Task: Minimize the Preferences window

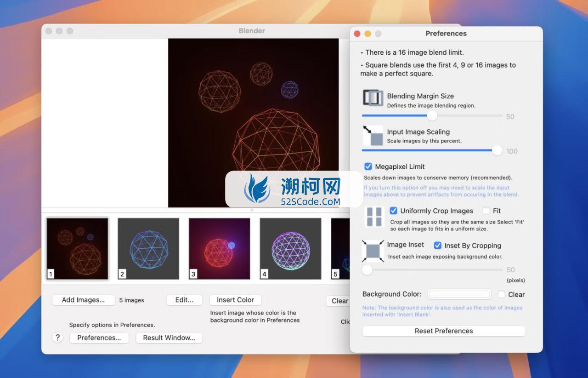Action: 367,34
